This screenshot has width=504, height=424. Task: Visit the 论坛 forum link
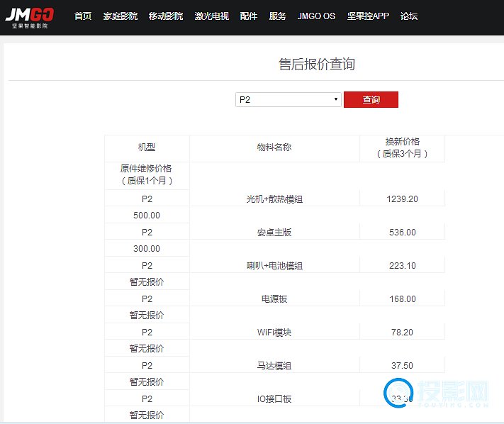pos(409,16)
